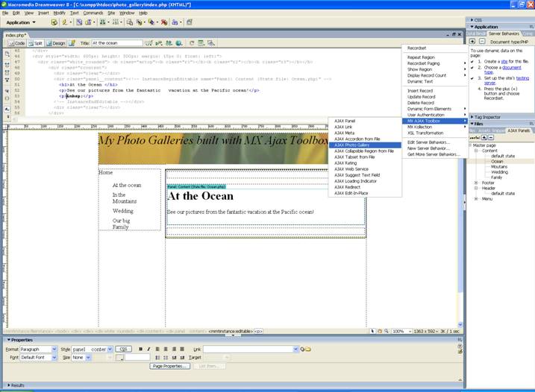Image resolution: width=535 pixels, height=392 pixels.
Task: Open the Format Paragraph dropdown
Action: [54, 350]
